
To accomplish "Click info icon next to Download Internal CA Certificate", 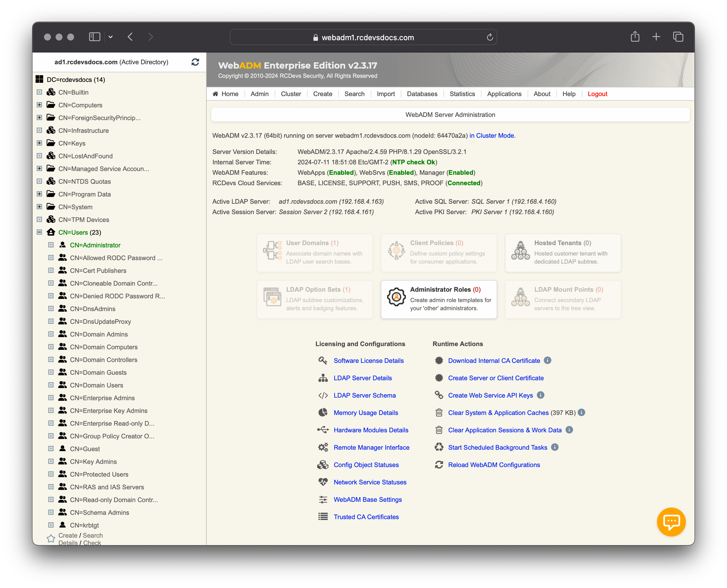I will click(548, 360).
